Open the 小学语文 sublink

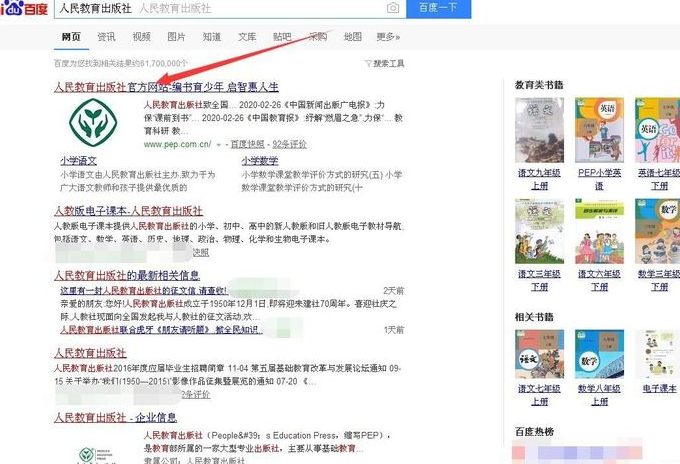point(78,161)
